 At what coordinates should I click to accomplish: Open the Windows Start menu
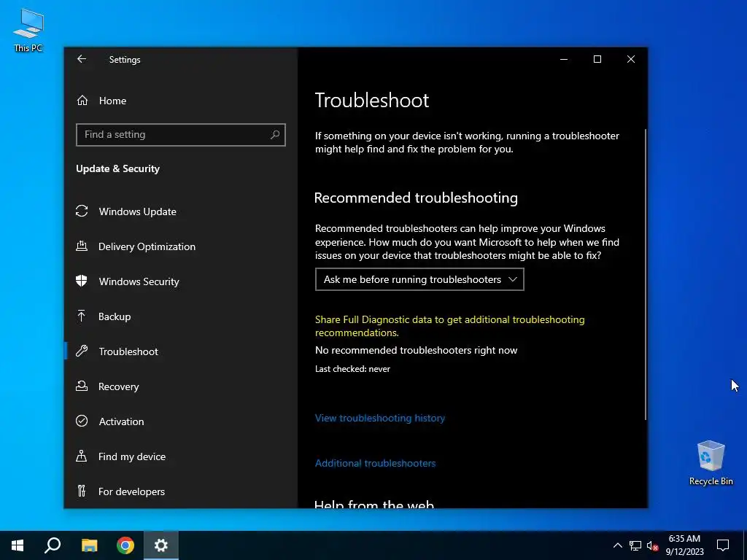(18, 545)
